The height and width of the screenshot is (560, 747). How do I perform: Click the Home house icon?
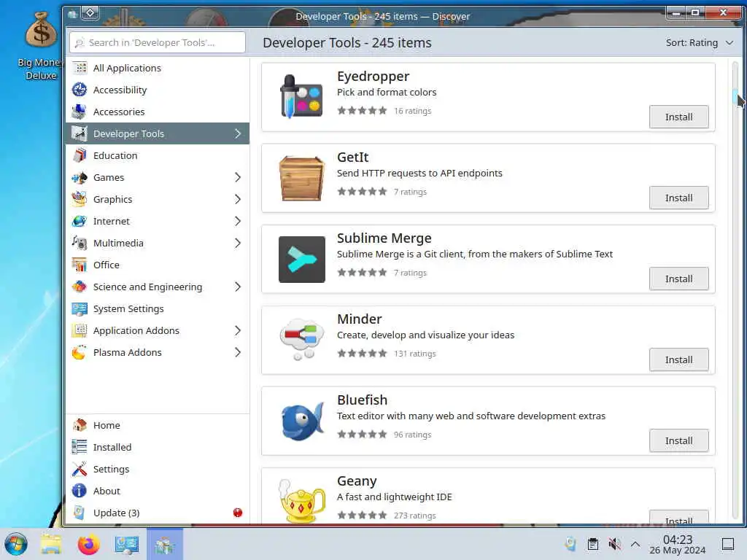(x=80, y=425)
